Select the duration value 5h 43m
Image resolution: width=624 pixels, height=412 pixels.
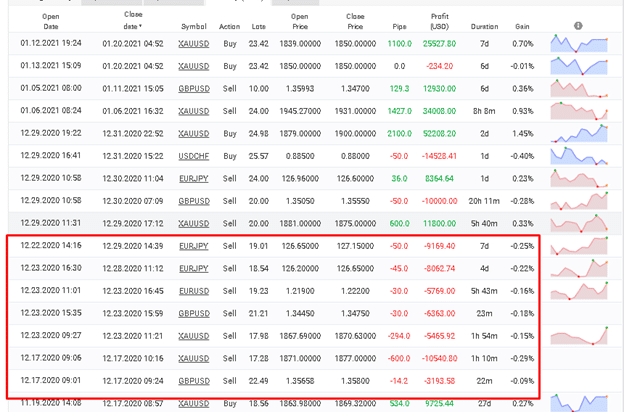click(x=484, y=291)
